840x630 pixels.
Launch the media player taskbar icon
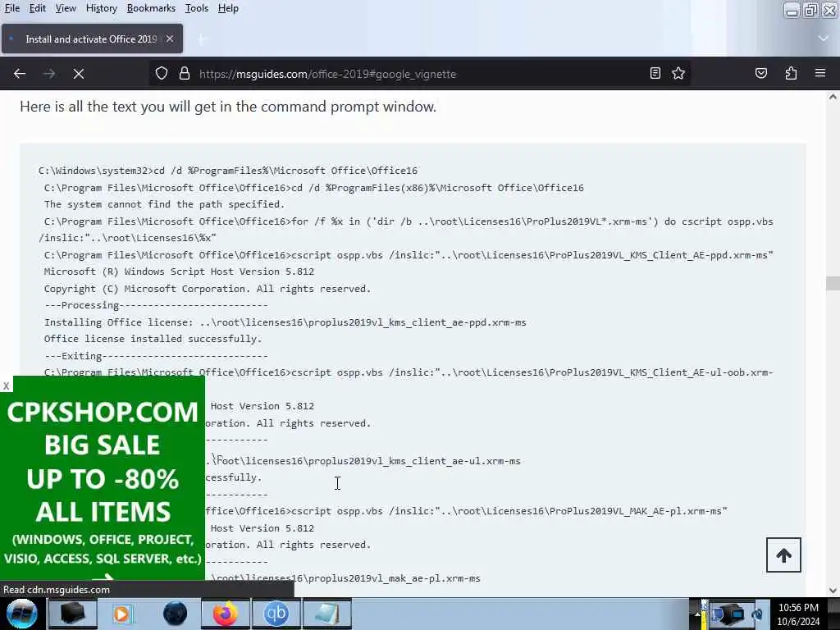pyautogui.click(x=122, y=614)
